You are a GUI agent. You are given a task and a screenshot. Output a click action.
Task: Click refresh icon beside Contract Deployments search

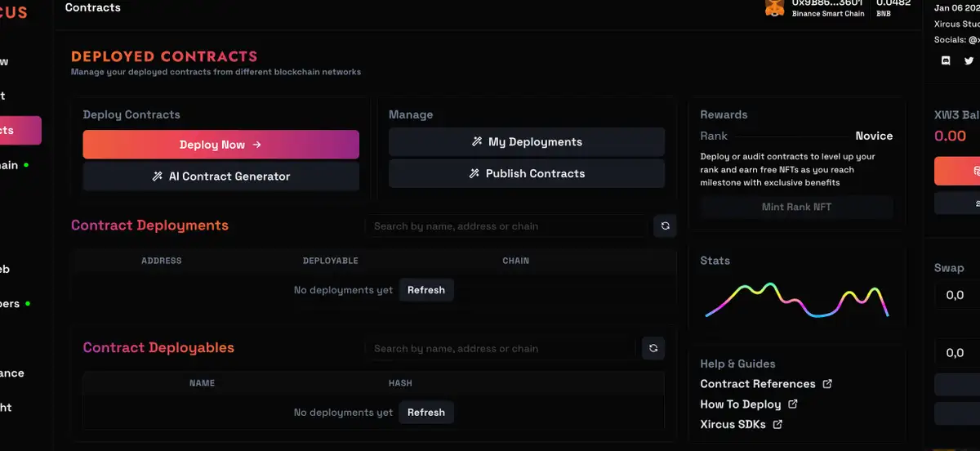pyautogui.click(x=665, y=226)
